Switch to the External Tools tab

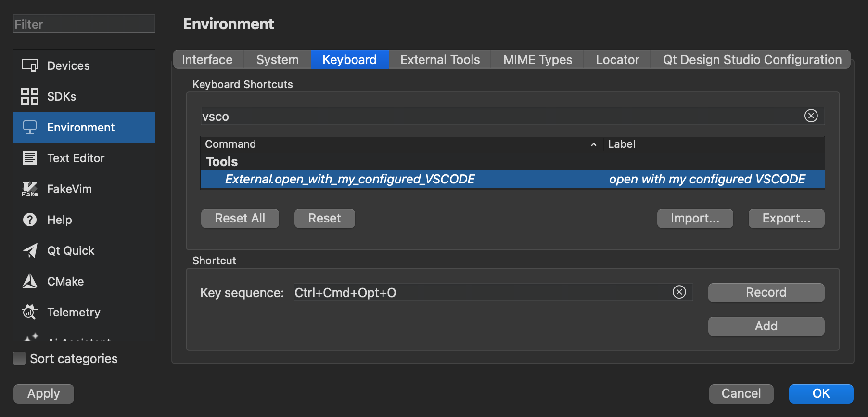[x=440, y=60]
